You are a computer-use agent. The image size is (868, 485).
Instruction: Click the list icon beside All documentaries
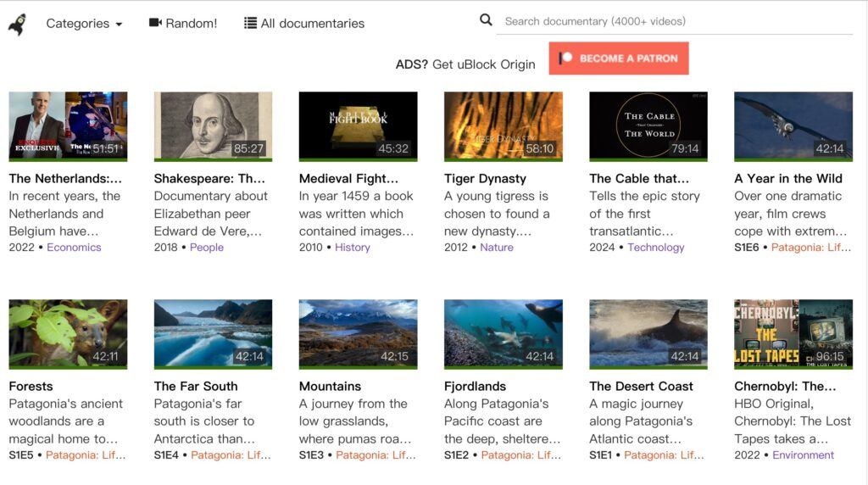[250, 23]
